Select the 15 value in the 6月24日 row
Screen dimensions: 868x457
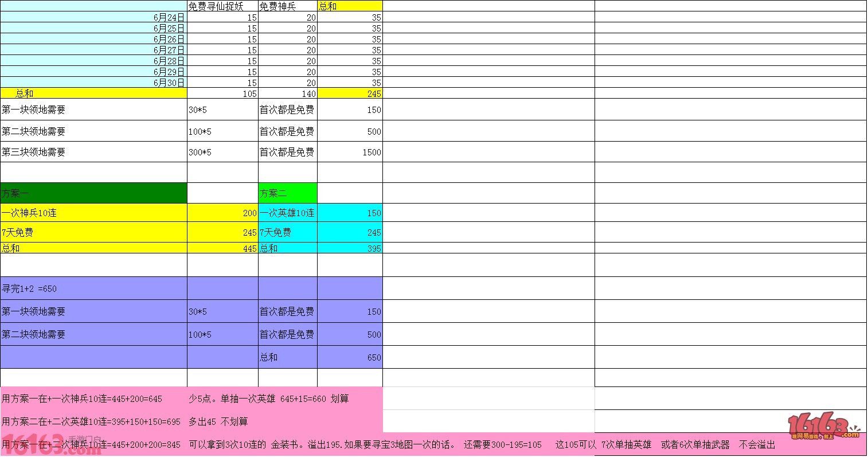click(222, 17)
